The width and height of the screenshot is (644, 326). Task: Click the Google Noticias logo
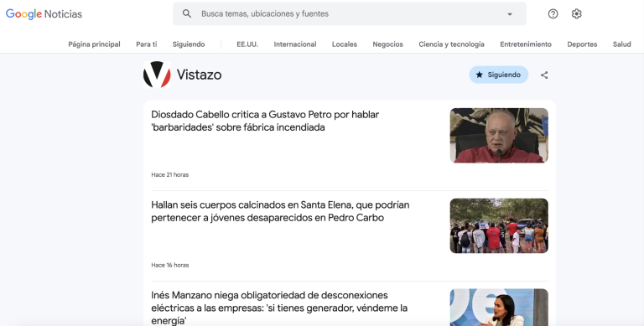tap(44, 14)
